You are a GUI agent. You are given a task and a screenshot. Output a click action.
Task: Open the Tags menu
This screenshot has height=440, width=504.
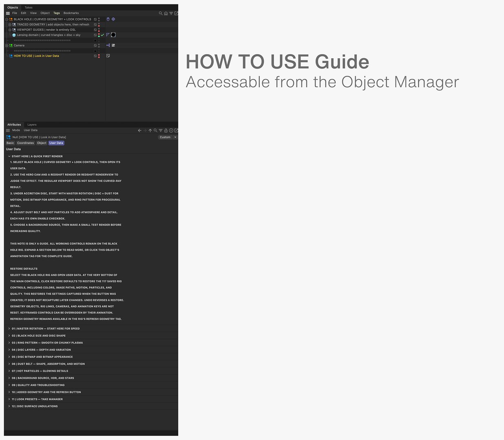pos(57,13)
